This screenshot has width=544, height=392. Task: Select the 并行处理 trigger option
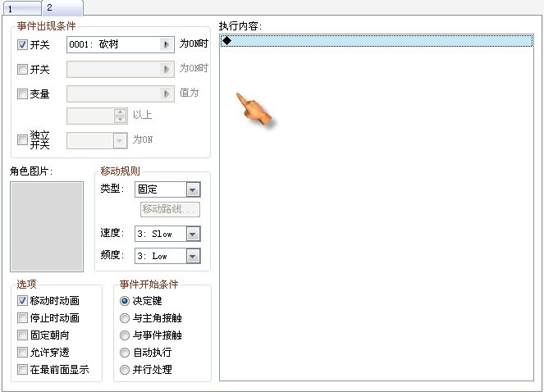(125, 370)
